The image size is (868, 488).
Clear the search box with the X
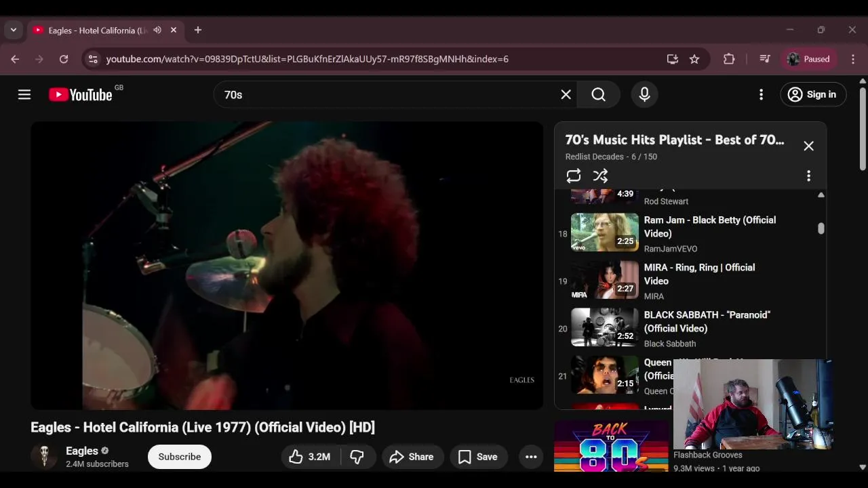(x=566, y=95)
